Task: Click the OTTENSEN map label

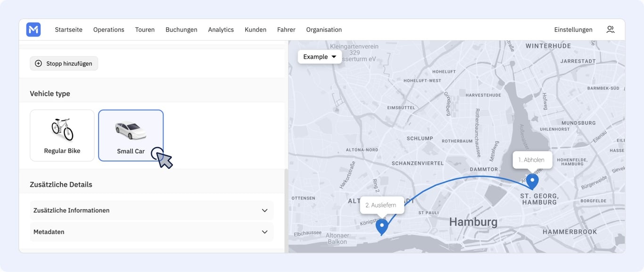Action: tap(303, 198)
